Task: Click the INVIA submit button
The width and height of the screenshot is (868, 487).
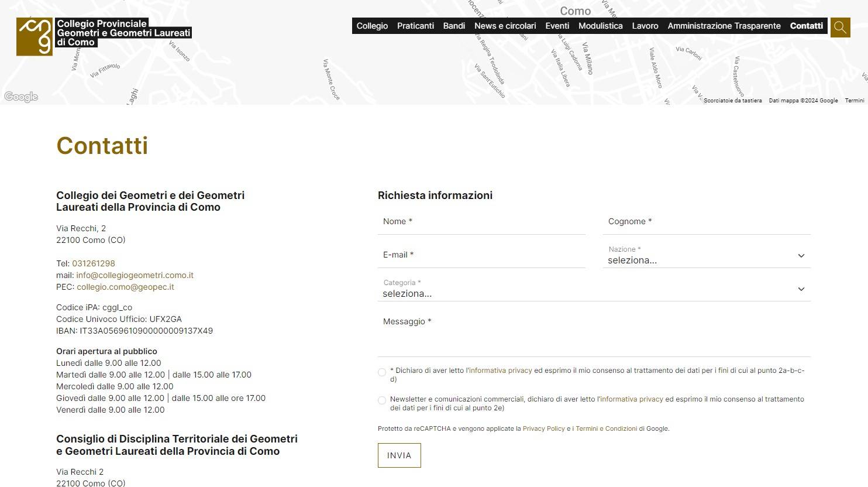Action: click(399, 455)
